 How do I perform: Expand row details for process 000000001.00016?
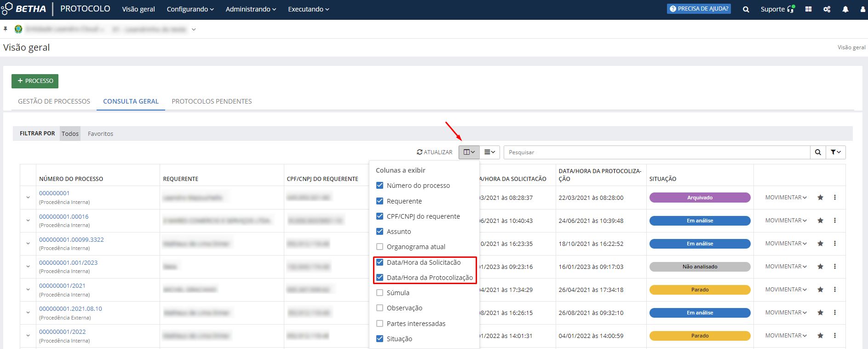click(x=28, y=221)
